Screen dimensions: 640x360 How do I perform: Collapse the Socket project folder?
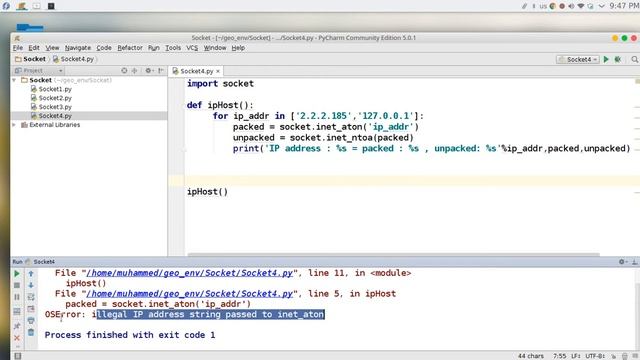tap(14, 80)
